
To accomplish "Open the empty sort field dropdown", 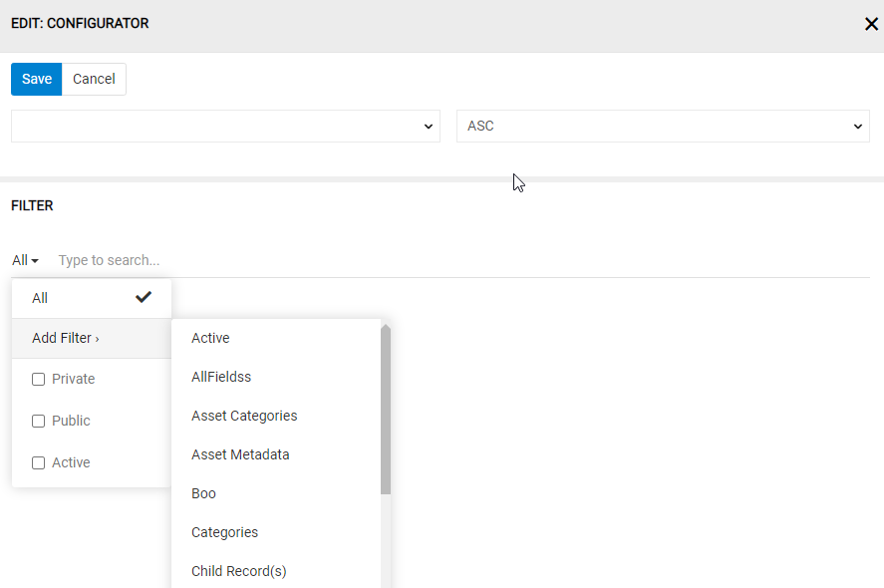I will [225, 127].
